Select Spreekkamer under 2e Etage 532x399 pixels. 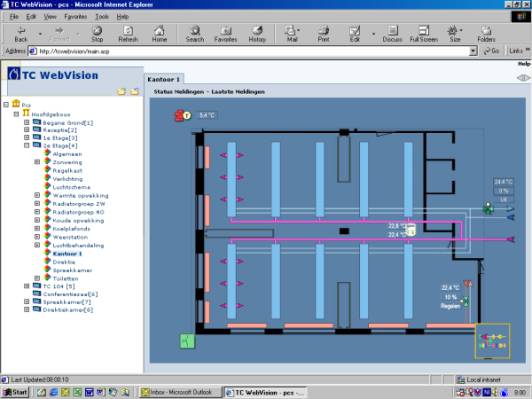click(x=72, y=270)
